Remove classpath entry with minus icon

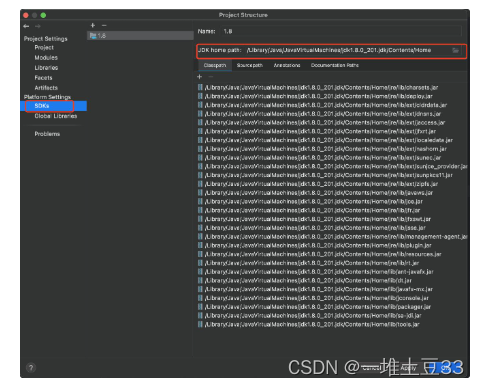pyautogui.click(x=211, y=77)
